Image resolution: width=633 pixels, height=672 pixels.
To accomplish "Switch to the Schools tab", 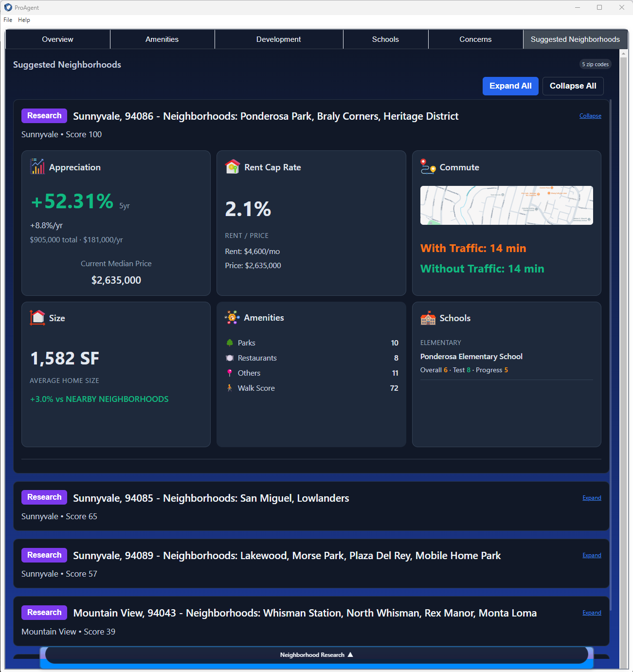I will (385, 39).
